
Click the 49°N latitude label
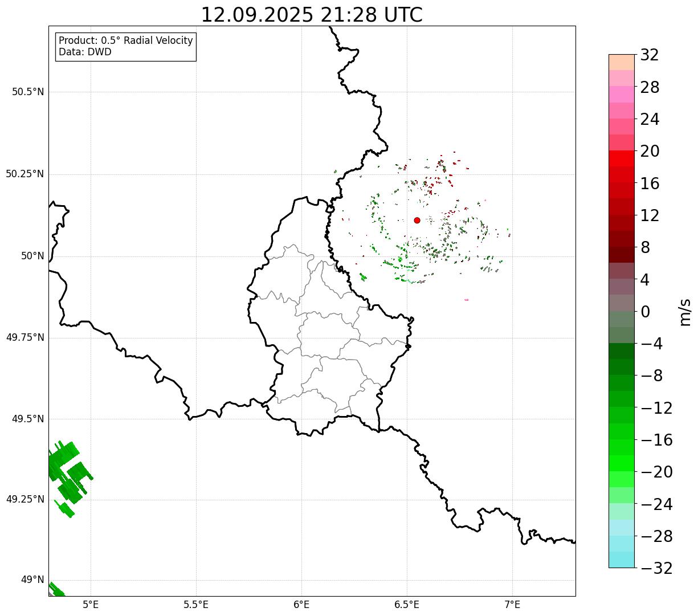tap(32, 580)
